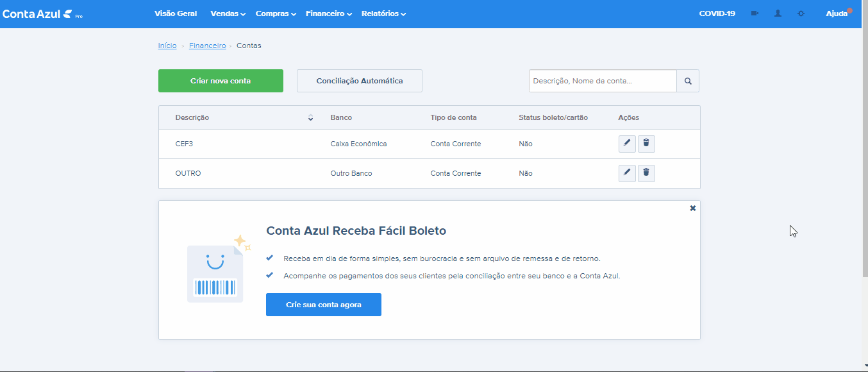Click the Criar nova conta button
868x372 pixels.
[221, 81]
